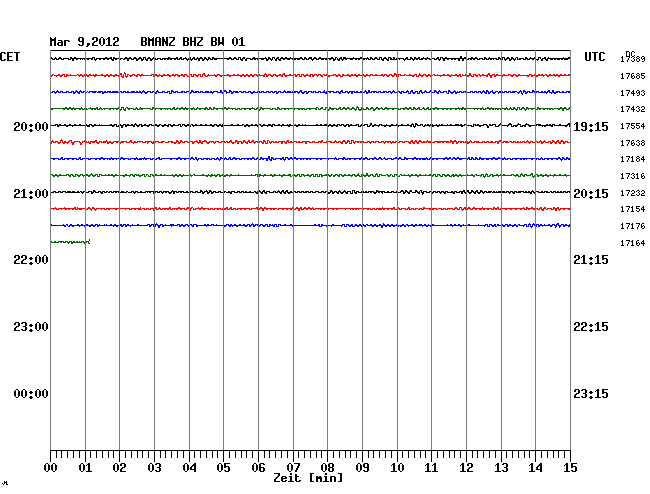Click the x-axis minute label "03"

pos(154,468)
